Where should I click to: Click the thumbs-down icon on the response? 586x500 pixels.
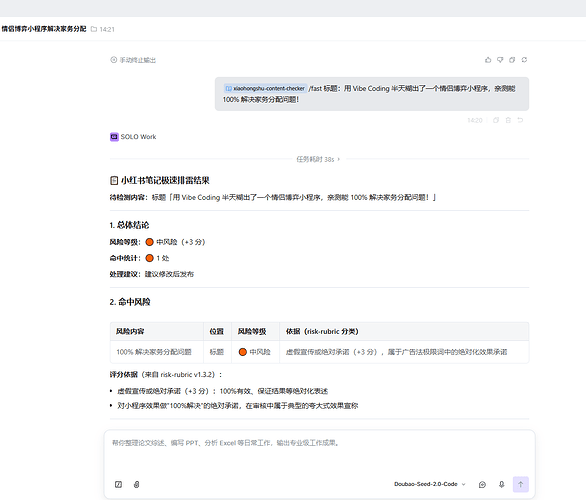click(x=500, y=60)
